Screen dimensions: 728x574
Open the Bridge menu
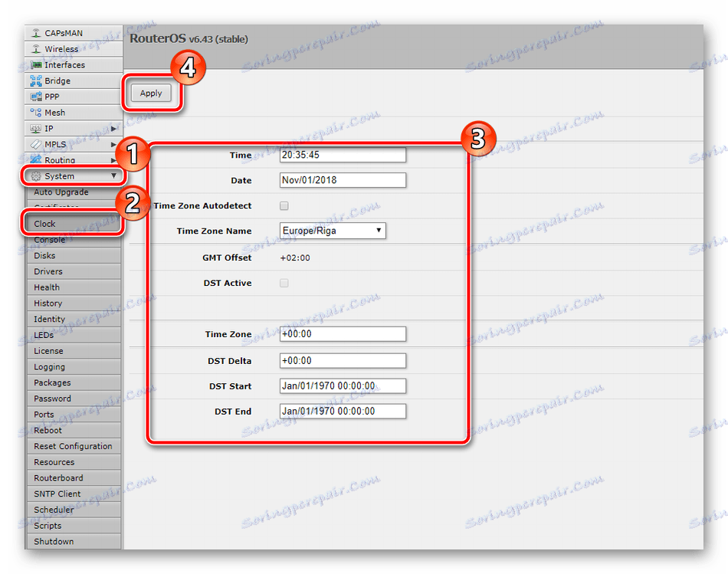(74, 80)
